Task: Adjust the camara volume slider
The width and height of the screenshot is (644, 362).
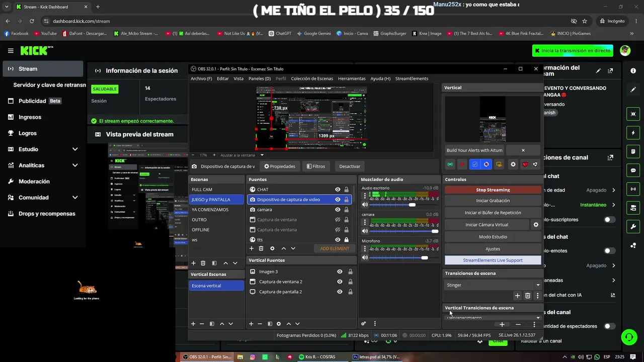Action: pyautogui.click(x=404, y=231)
